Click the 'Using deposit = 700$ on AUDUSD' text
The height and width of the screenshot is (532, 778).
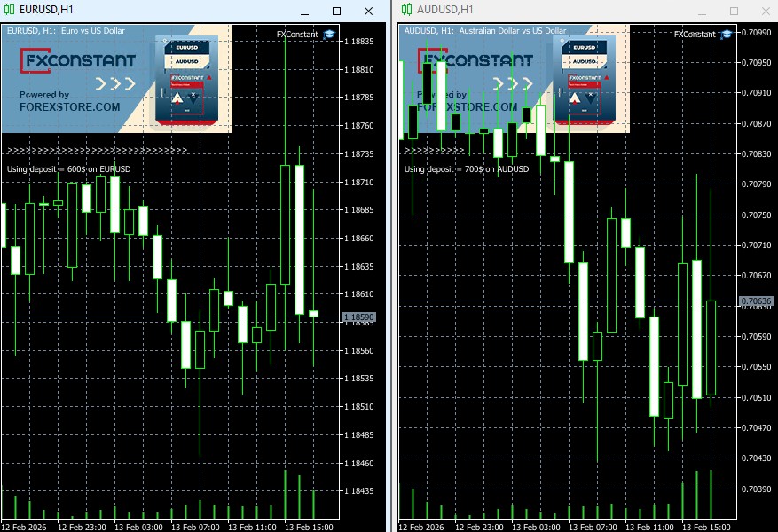pos(467,169)
